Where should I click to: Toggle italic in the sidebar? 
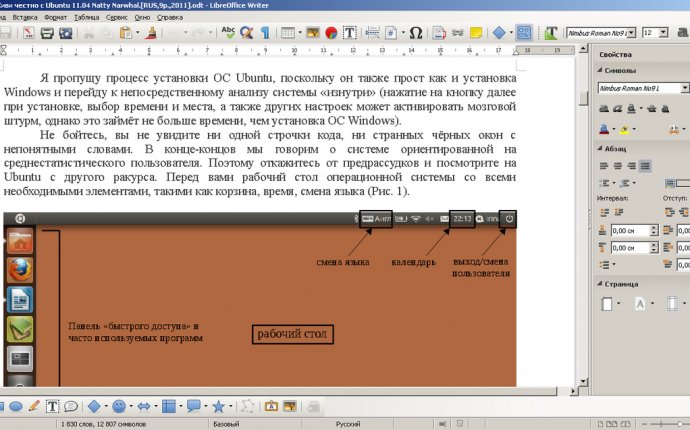pos(617,109)
